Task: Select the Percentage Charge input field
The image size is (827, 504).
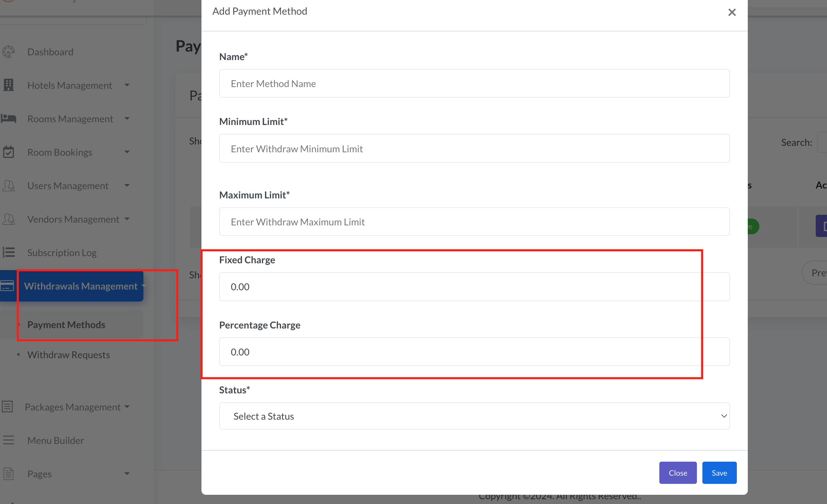Action: 474,352
